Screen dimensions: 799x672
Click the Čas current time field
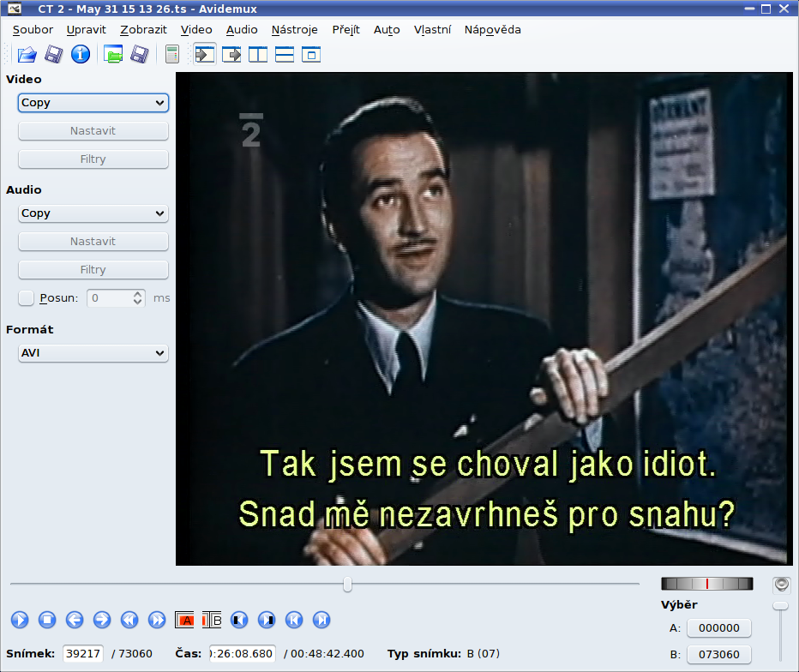coord(243,654)
